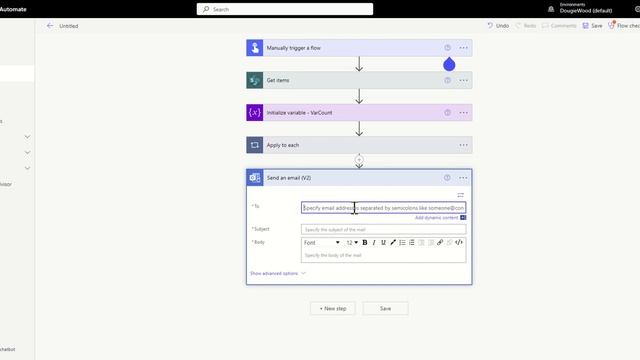The width and height of the screenshot is (640, 360).
Task: Open help for Manually trigger a flow
Action: point(447,48)
